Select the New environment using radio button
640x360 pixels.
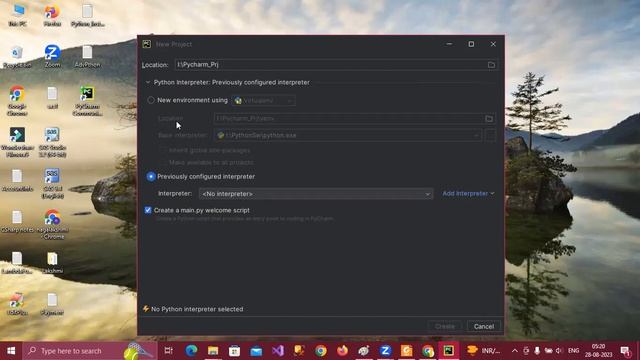pos(151,100)
